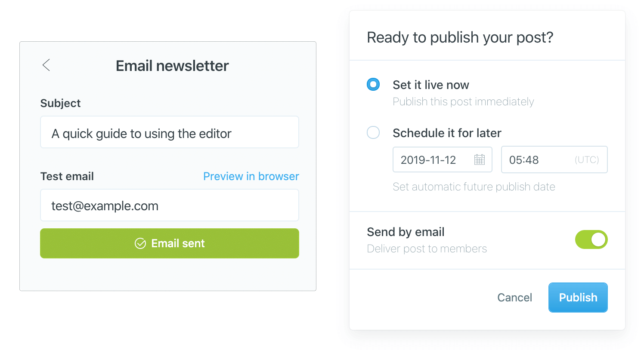
Task: Click the green 'Email sent' confirmation button
Action: (x=169, y=243)
